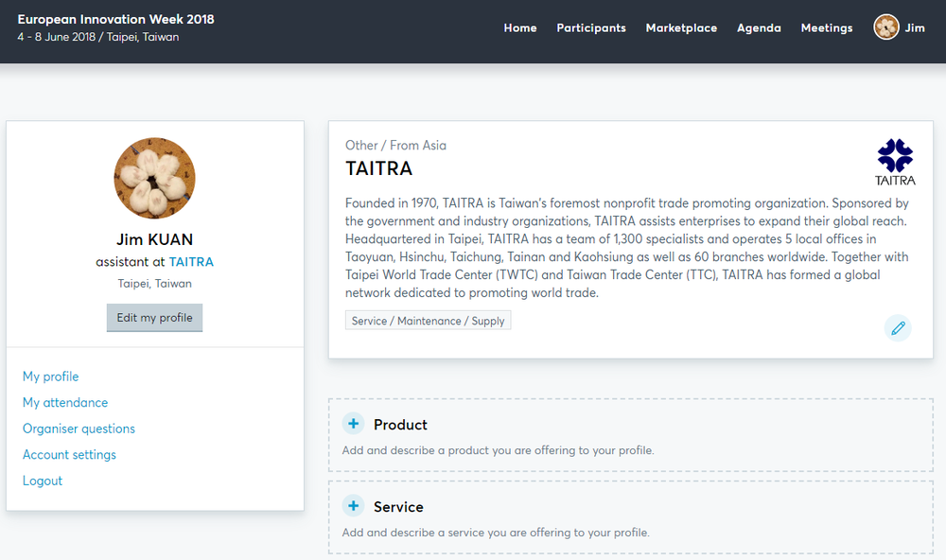Click the Jim KUAN name text

[x=154, y=239]
